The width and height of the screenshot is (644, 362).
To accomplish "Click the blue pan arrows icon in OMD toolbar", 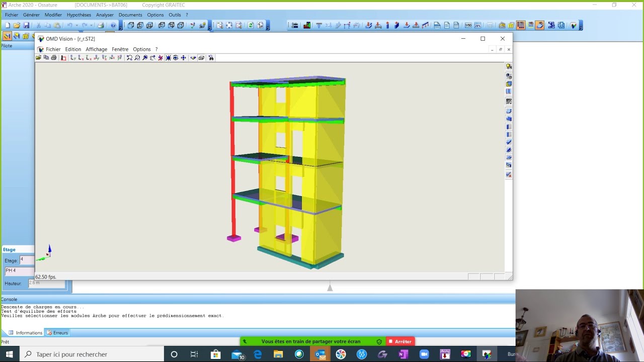I will [x=183, y=58].
